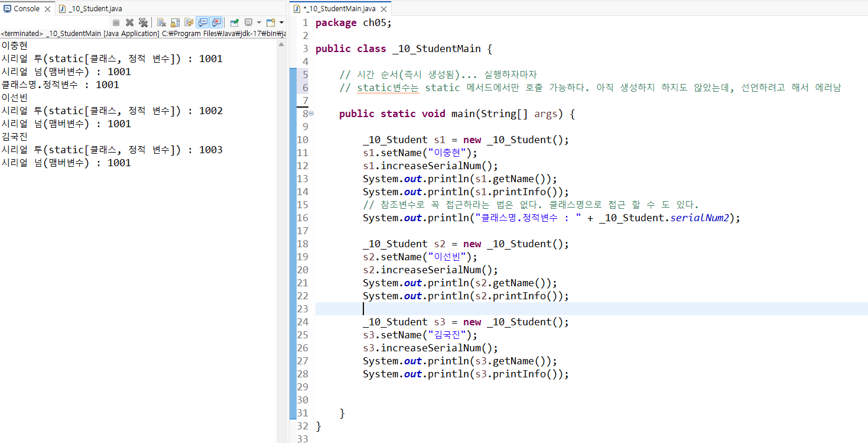Pin the console view
Screen dimensions: 868x443
coord(235,22)
